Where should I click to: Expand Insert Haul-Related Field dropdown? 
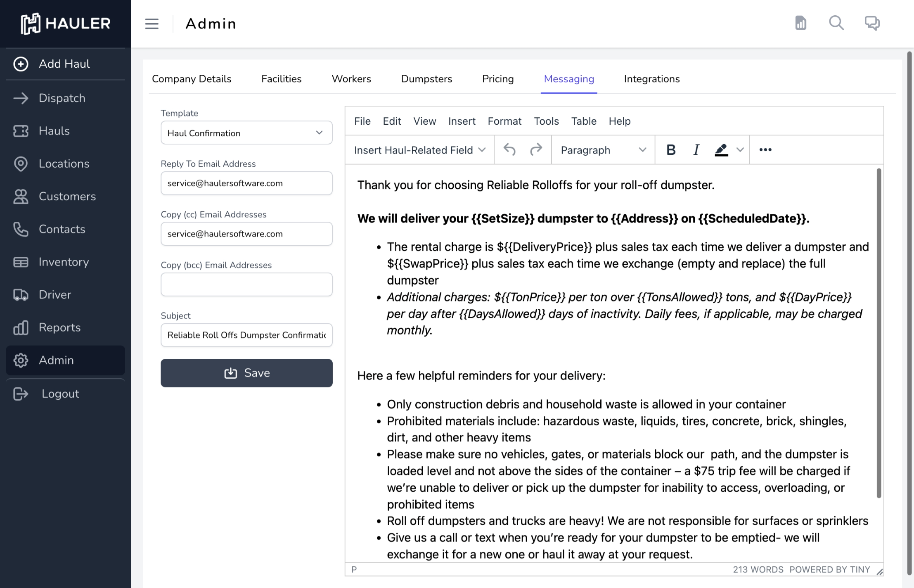pyautogui.click(x=420, y=150)
